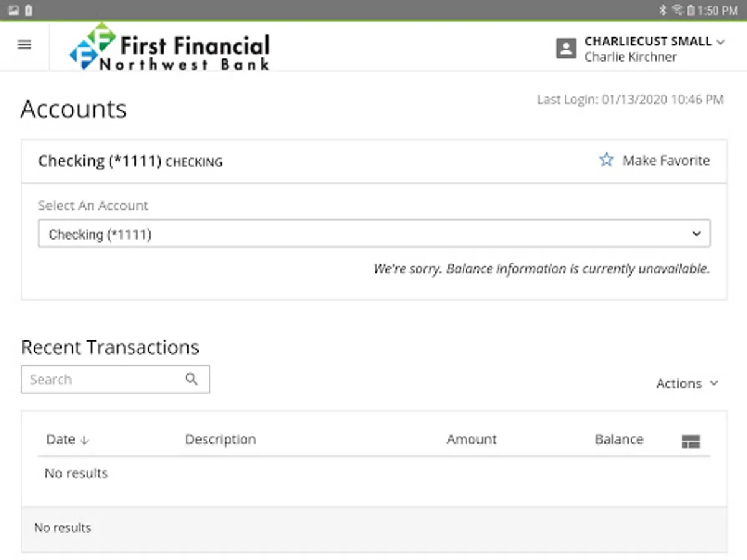Image resolution: width=747 pixels, height=560 pixels.
Task: Click the table column layout icon
Action: 691,441
